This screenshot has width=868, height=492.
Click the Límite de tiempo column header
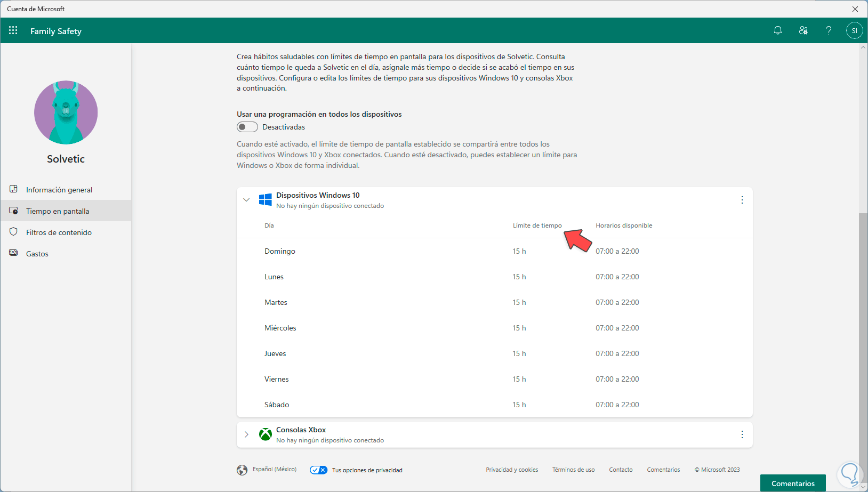[x=537, y=225]
